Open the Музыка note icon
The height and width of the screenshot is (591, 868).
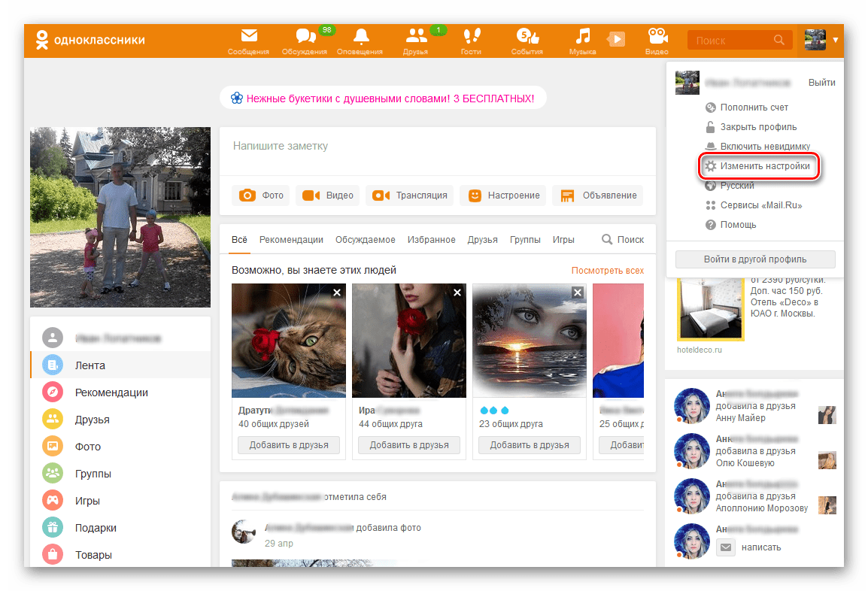(x=582, y=36)
